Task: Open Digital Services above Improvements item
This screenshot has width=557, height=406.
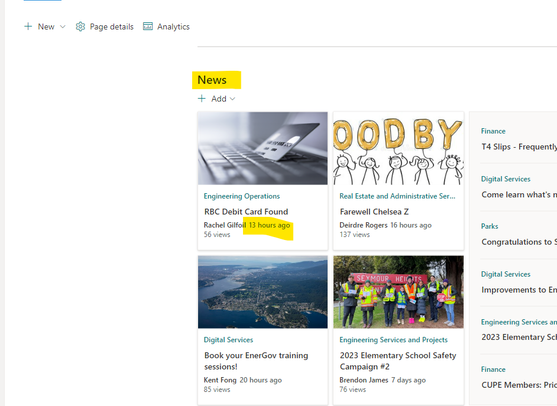Action: [505, 274]
